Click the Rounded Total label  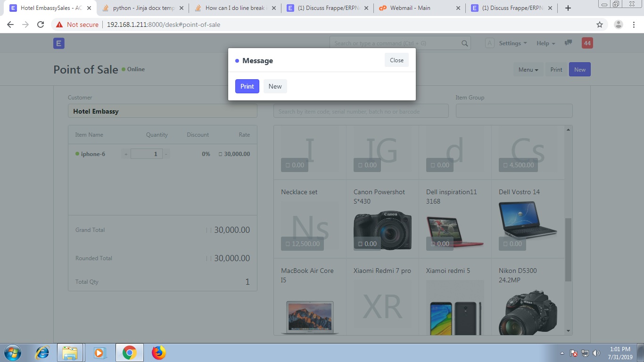[x=94, y=258]
